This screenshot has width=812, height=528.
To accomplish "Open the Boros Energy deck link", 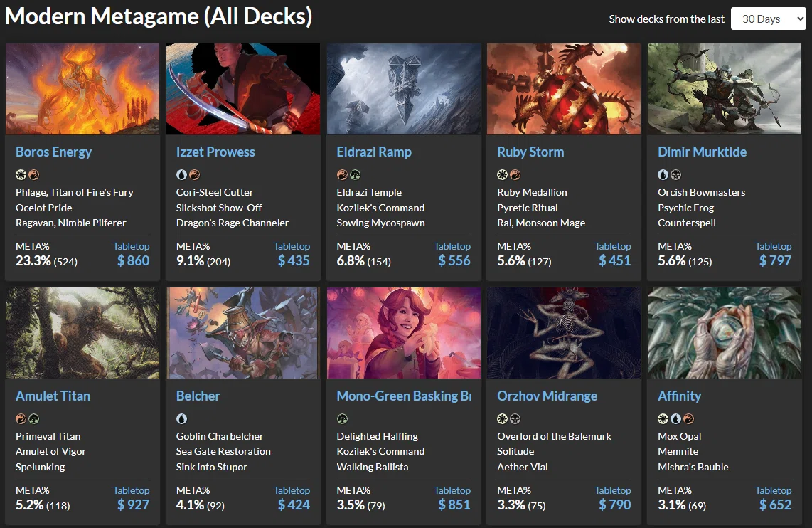I will [53, 152].
